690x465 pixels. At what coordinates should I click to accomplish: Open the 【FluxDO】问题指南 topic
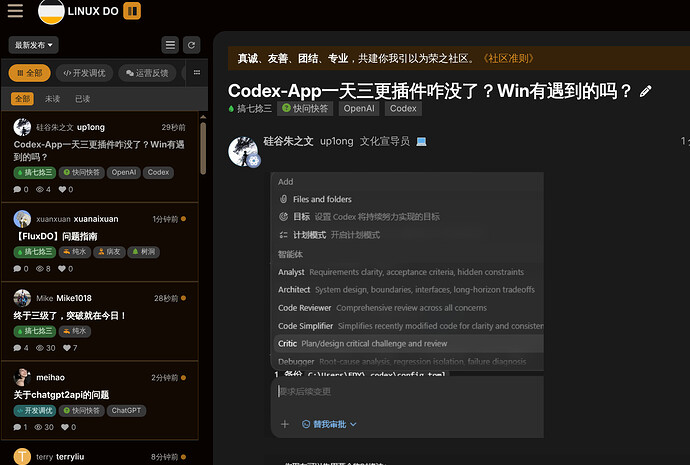pos(56,236)
